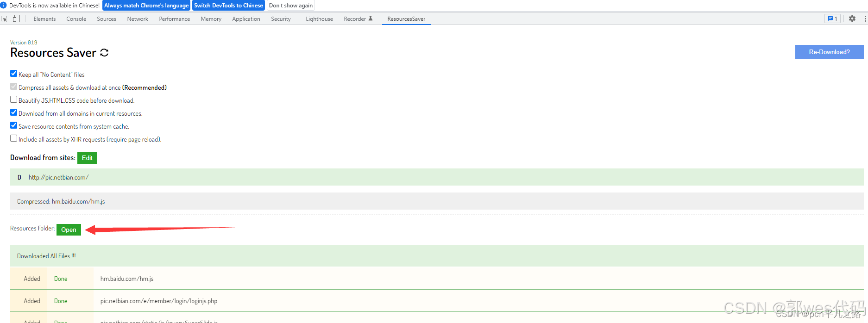Open the Resources Folder with Open button
Image resolution: width=868 pixels, height=323 pixels.
pos(69,230)
